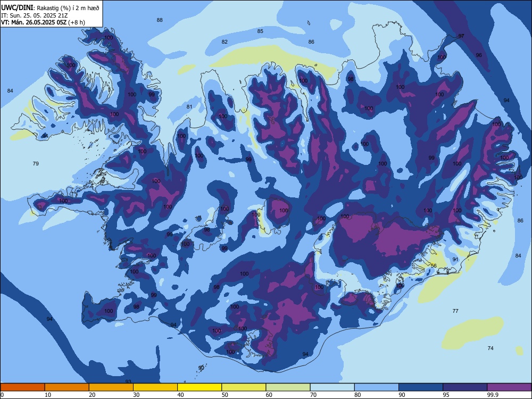Viewport: 532px width, 399px height.
Task: Pick the dark blue 90–95 legend swatch
Action: (x=421, y=387)
